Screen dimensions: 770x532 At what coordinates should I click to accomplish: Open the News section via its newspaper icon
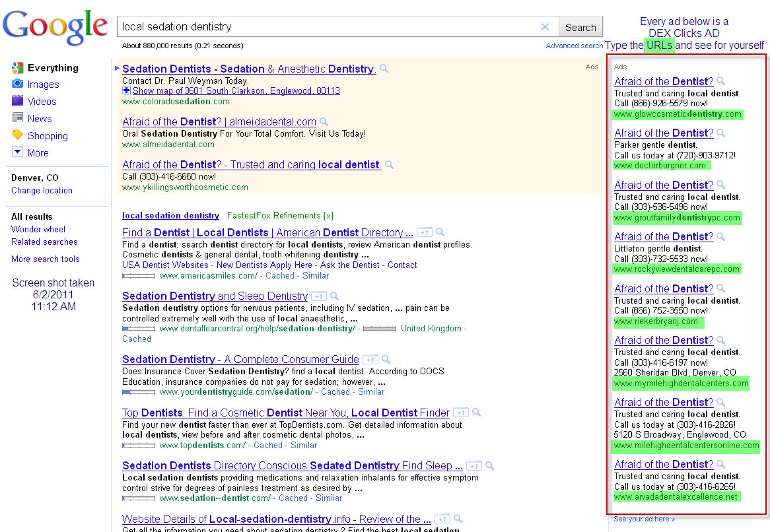click(x=16, y=118)
